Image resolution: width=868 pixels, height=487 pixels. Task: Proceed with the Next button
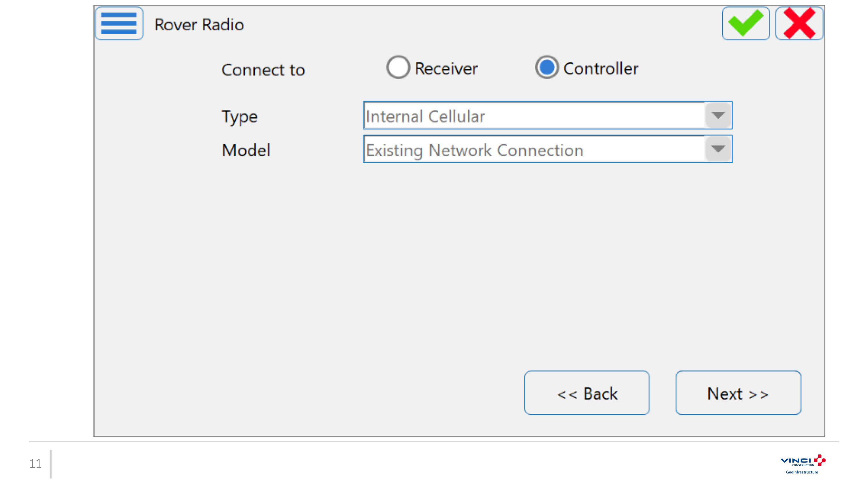[738, 393]
